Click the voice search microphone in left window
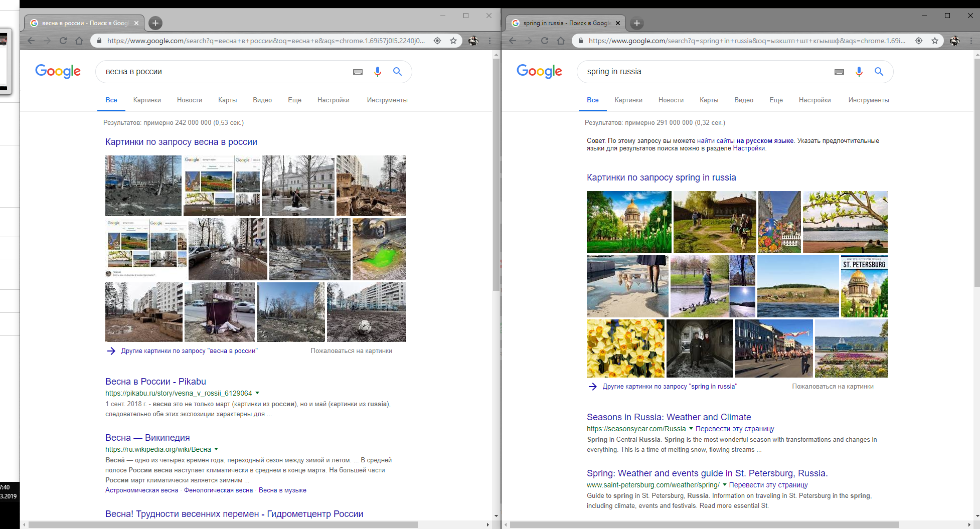The width and height of the screenshot is (980, 529). (378, 72)
